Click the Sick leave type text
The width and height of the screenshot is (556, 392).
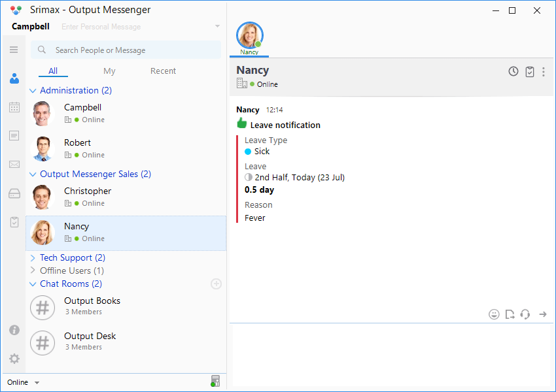coord(262,151)
